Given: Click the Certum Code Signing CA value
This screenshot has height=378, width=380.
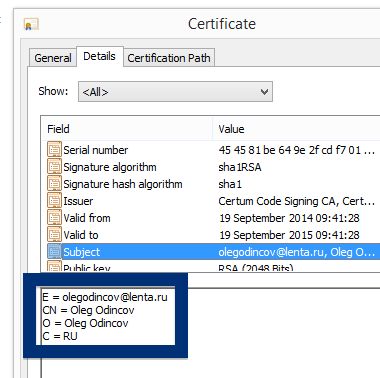Looking at the screenshot, I should click(x=297, y=201).
